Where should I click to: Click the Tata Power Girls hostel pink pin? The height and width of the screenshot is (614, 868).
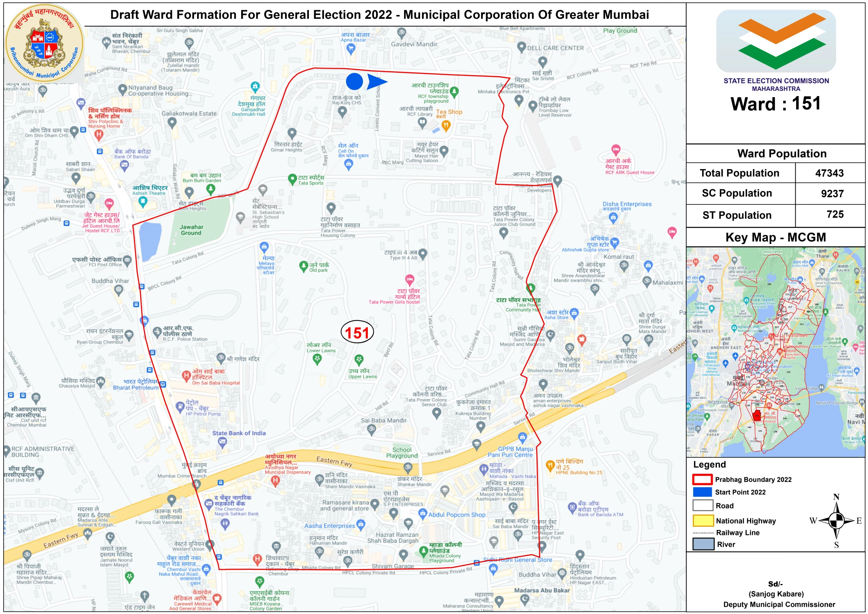(410, 280)
